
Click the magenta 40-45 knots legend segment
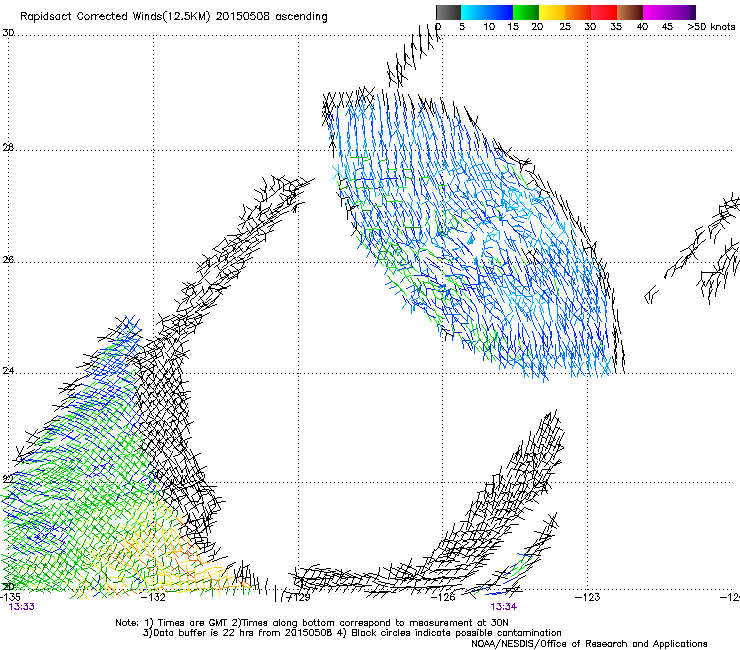click(656, 12)
